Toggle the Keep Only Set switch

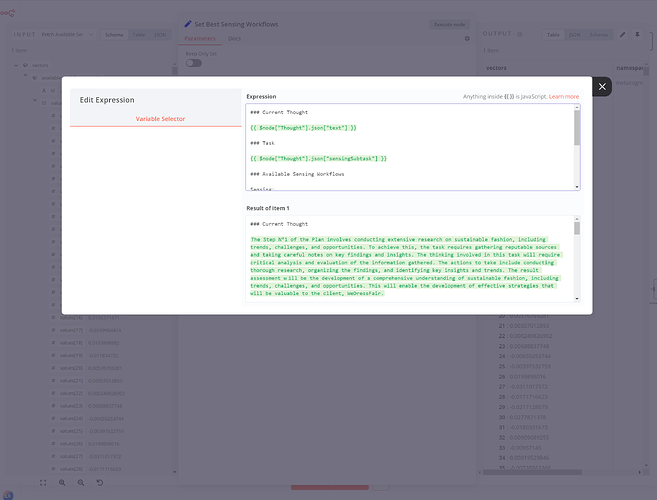point(193,62)
